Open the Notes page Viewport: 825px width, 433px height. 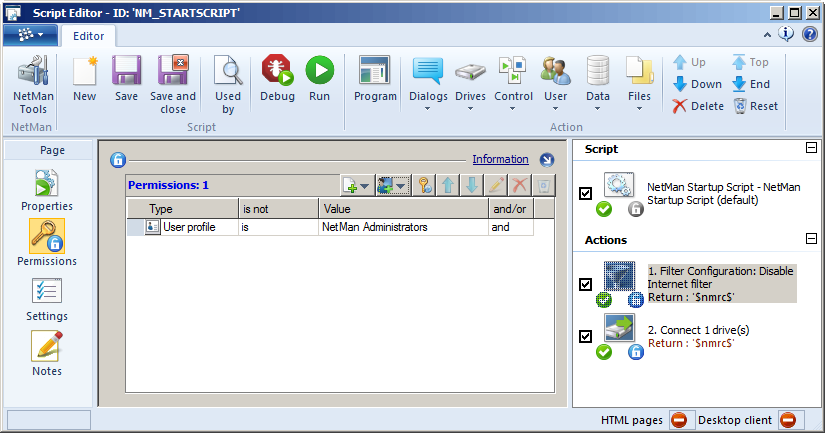click(x=47, y=353)
